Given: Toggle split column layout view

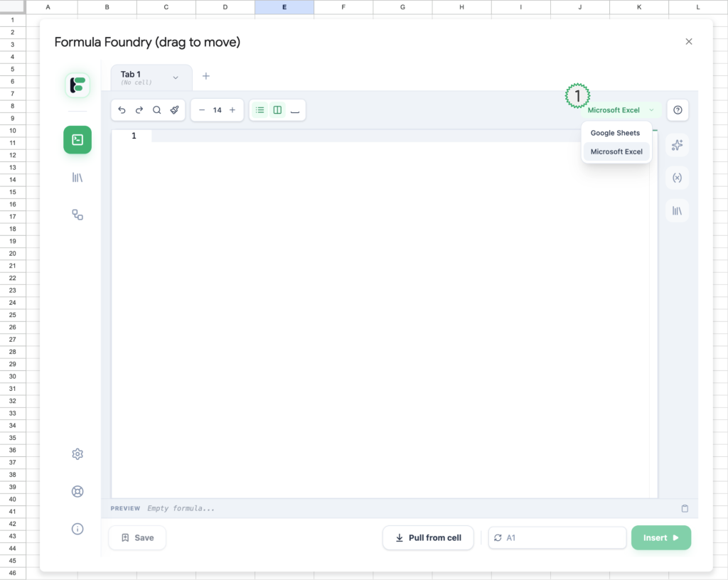Looking at the screenshot, I should (277, 110).
